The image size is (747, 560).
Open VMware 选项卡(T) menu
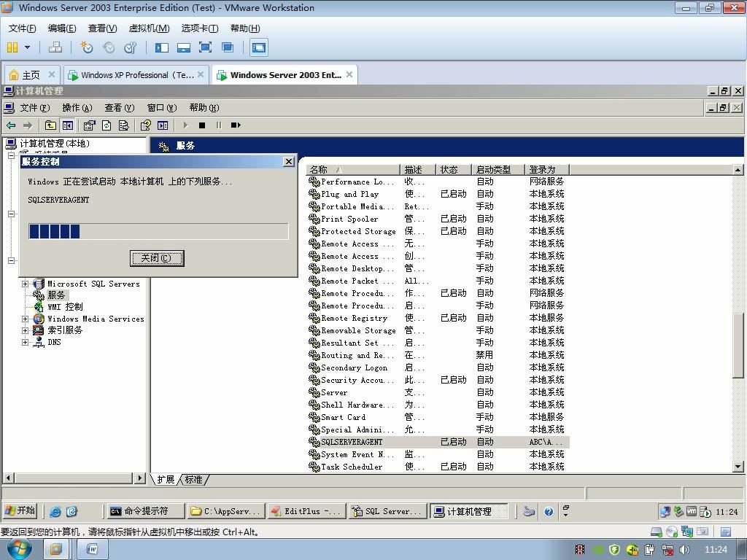pos(200,28)
